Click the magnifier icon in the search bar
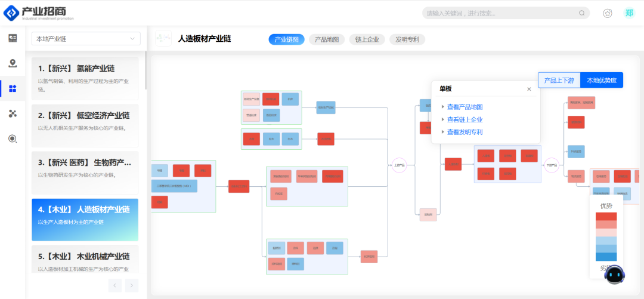The image size is (644, 299). pyautogui.click(x=581, y=13)
